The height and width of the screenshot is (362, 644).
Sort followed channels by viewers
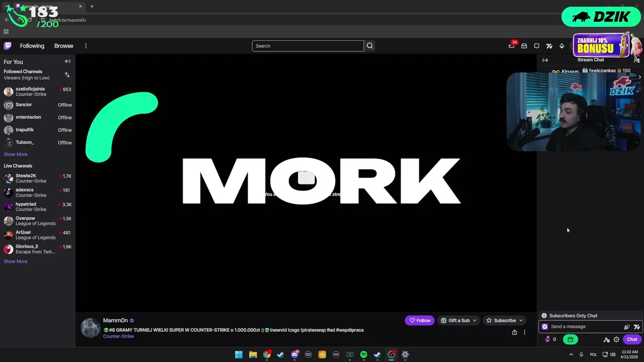[x=67, y=75]
